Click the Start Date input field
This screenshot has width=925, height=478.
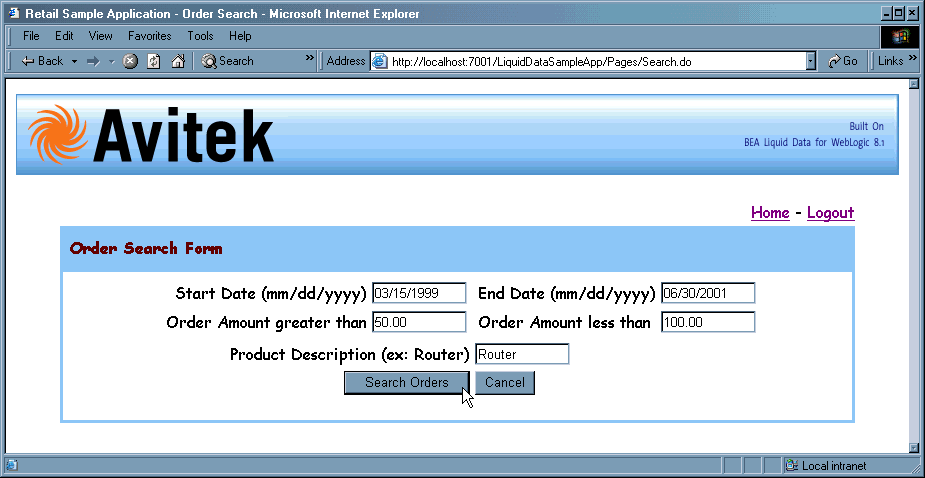[419, 293]
